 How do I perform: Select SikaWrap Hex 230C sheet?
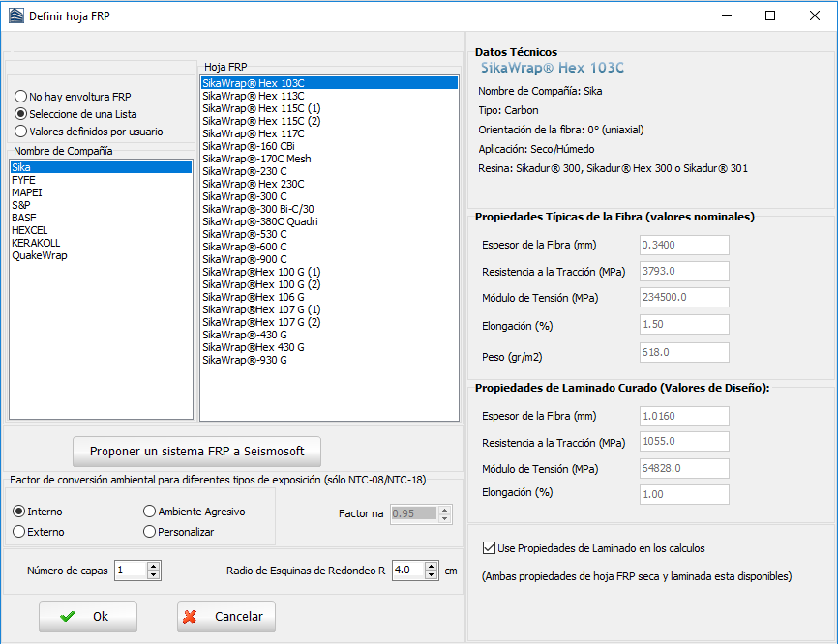click(x=254, y=184)
